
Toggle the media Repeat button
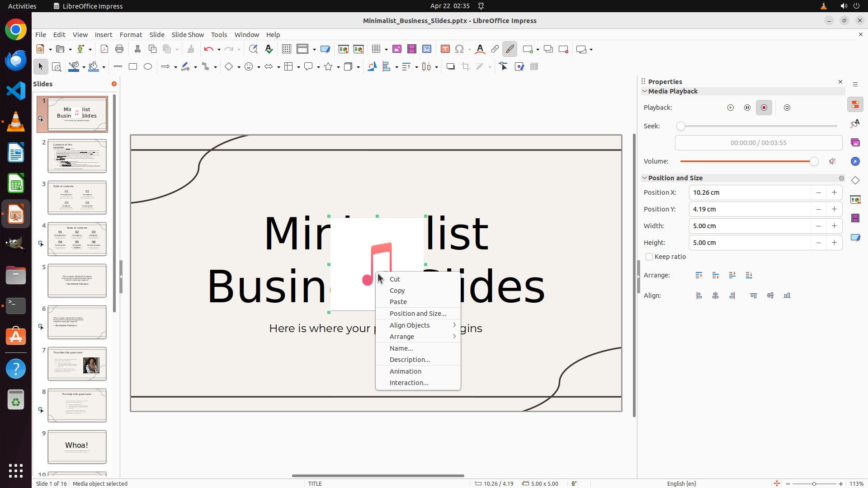click(787, 108)
